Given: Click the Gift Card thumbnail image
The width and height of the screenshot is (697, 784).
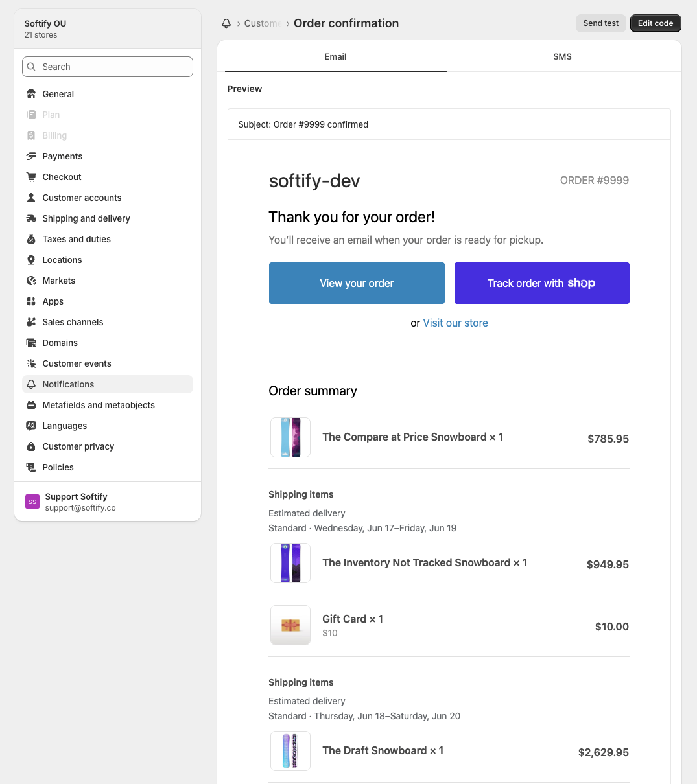Looking at the screenshot, I should coord(290,625).
